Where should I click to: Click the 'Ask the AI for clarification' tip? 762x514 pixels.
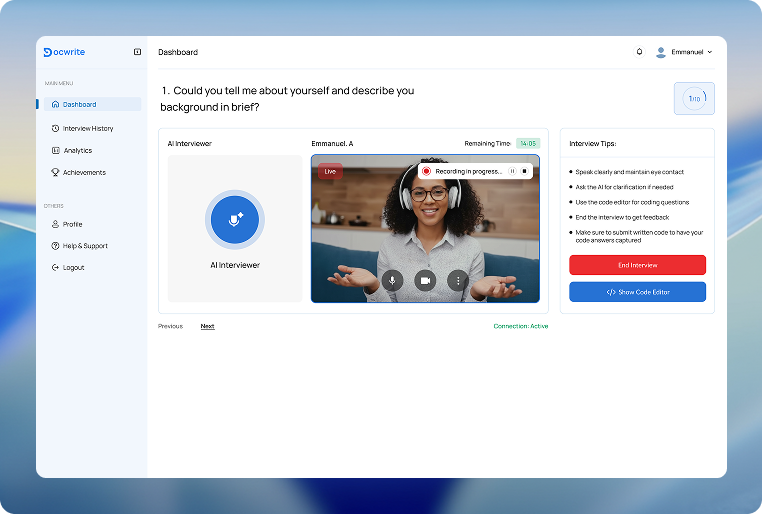624,187
